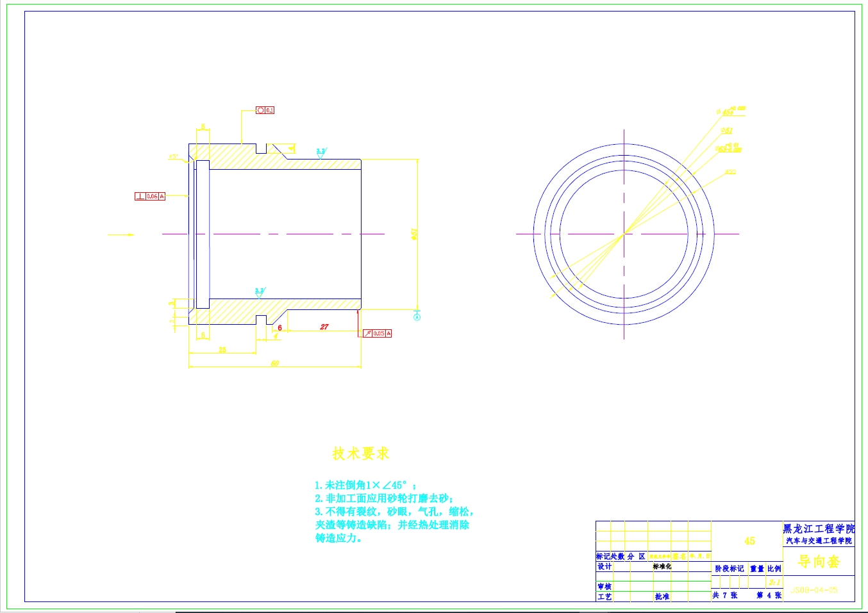
Task: Select note line '1.未注倒角1×∠45°'
Action: [365, 486]
